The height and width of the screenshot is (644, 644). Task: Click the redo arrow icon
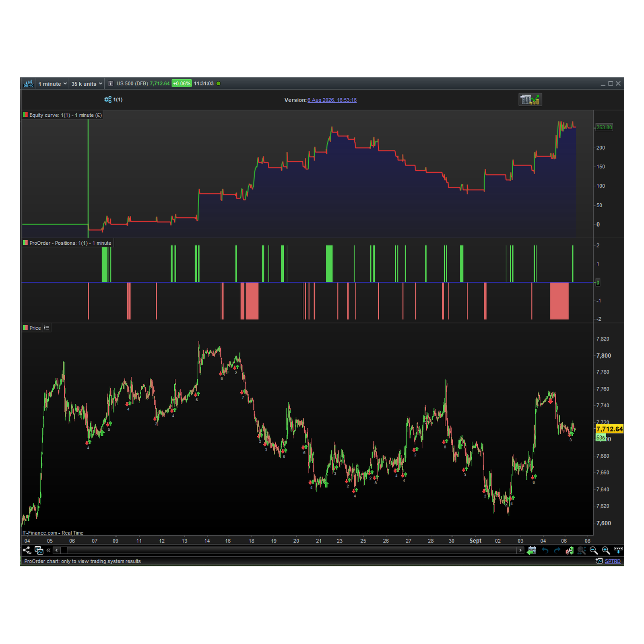pos(557,550)
